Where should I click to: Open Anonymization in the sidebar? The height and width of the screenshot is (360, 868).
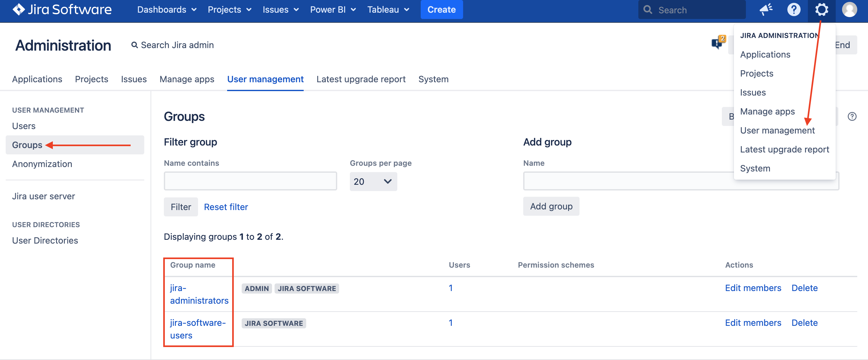click(42, 164)
